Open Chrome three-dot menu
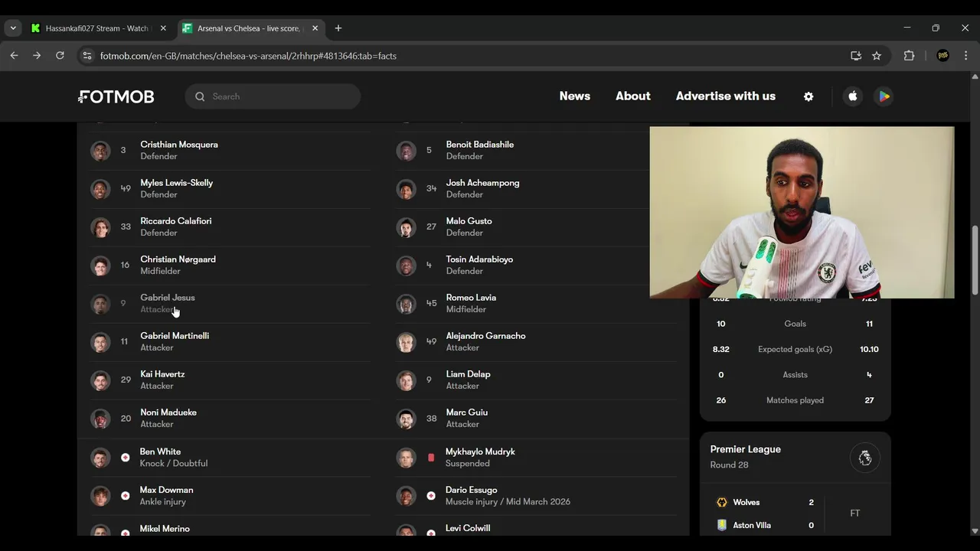 pyautogui.click(x=965, y=56)
